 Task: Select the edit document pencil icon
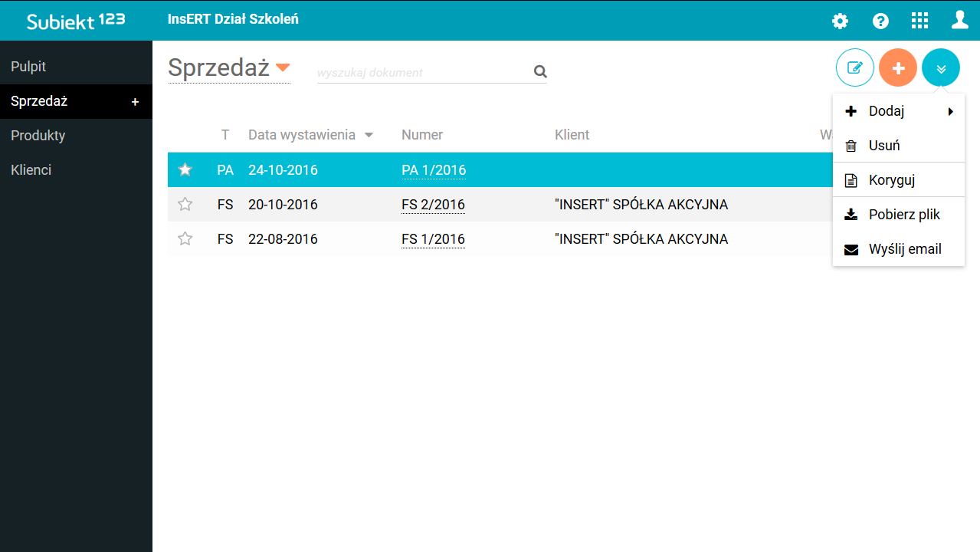(854, 67)
